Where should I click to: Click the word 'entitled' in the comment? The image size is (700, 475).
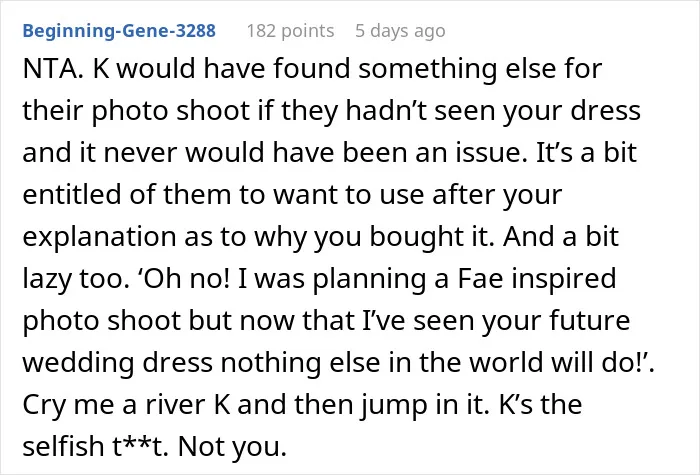[72, 195]
